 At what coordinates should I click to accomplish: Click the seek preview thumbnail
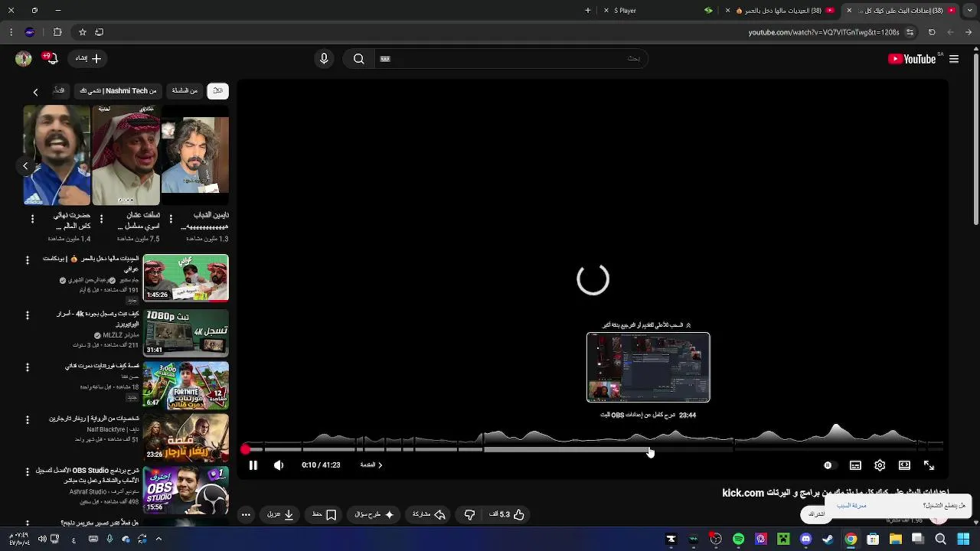pyautogui.click(x=648, y=367)
